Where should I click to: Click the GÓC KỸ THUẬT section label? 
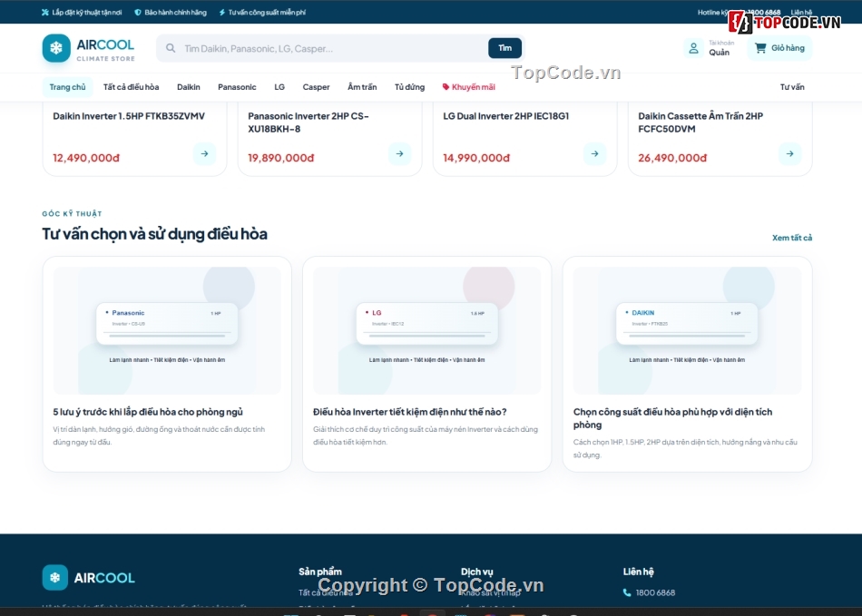tap(72, 214)
